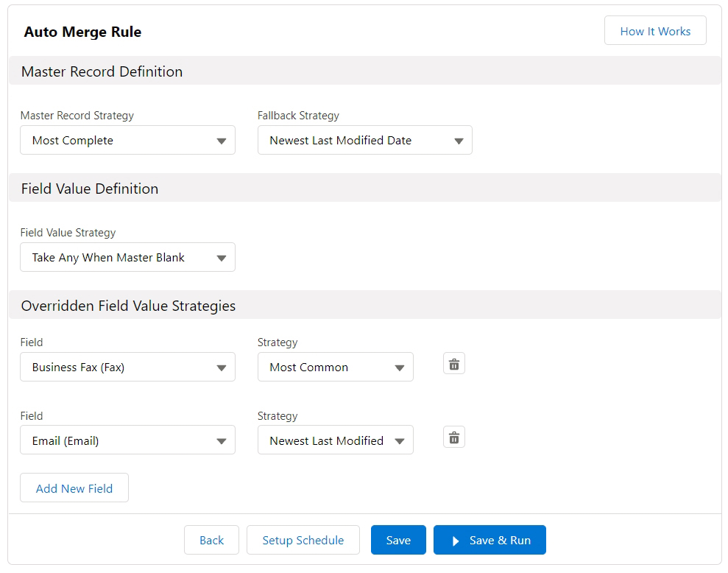Image resolution: width=728 pixels, height=573 pixels.
Task: Save the auto merge rule
Action: (397, 541)
